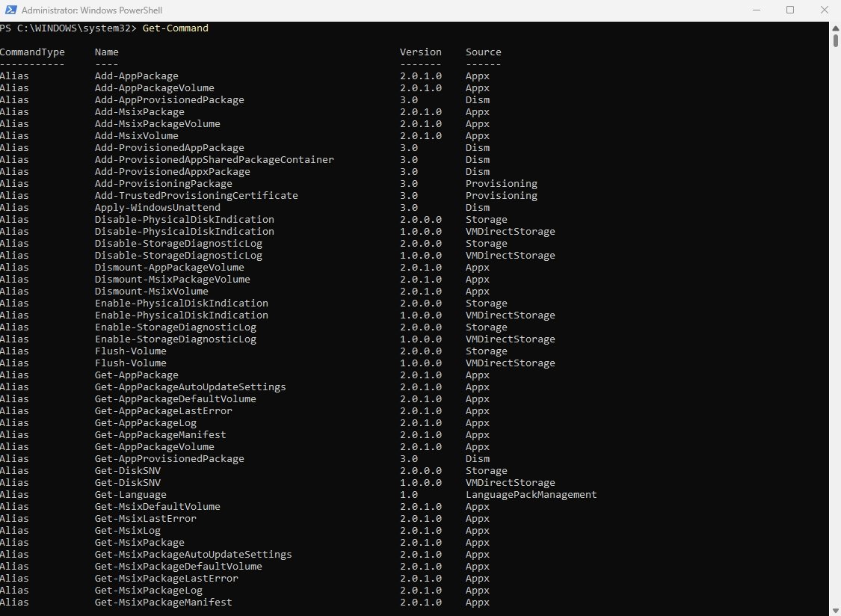
Task: Click 'Enable-StorageDiagnosticLog' with Storage source
Action: 176,327
